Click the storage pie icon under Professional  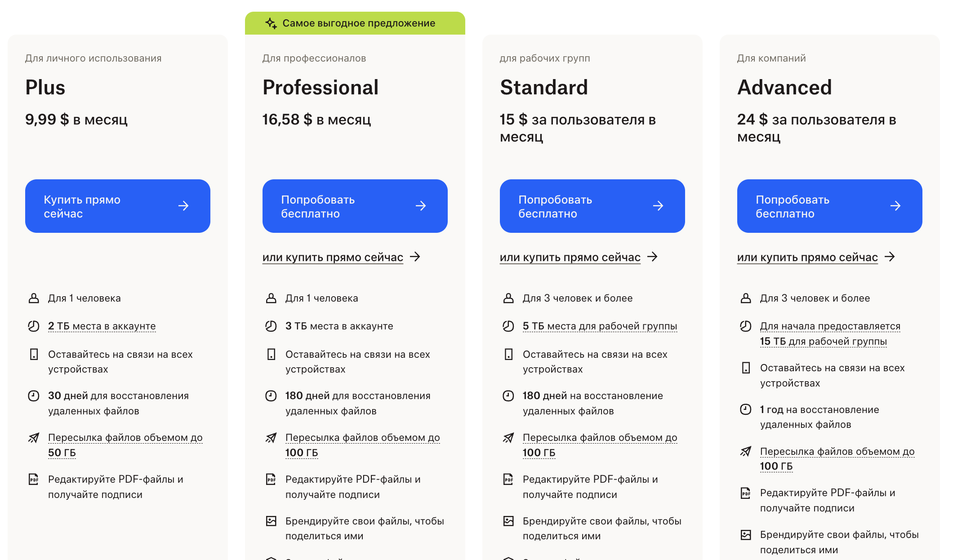click(x=271, y=326)
